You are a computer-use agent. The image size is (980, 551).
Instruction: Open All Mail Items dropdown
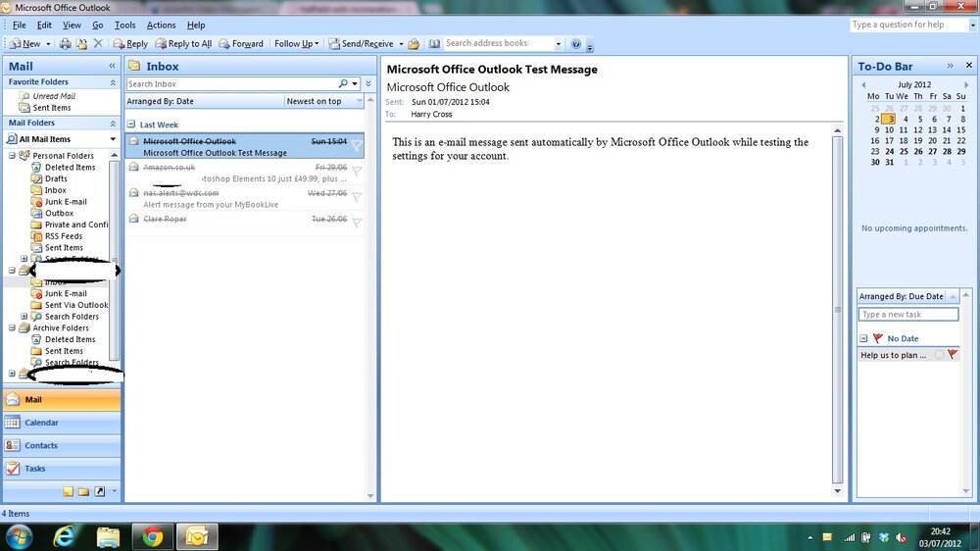(113, 139)
